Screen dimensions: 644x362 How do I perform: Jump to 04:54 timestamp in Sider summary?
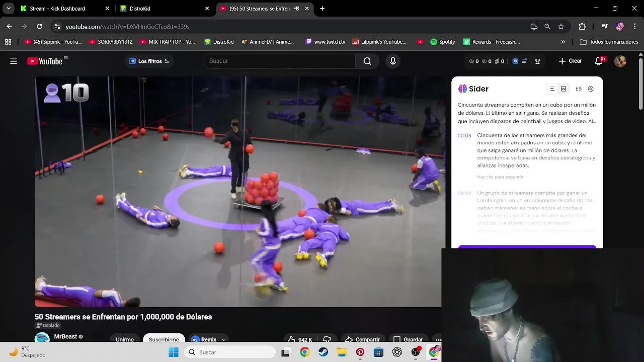[x=464, y=193]
